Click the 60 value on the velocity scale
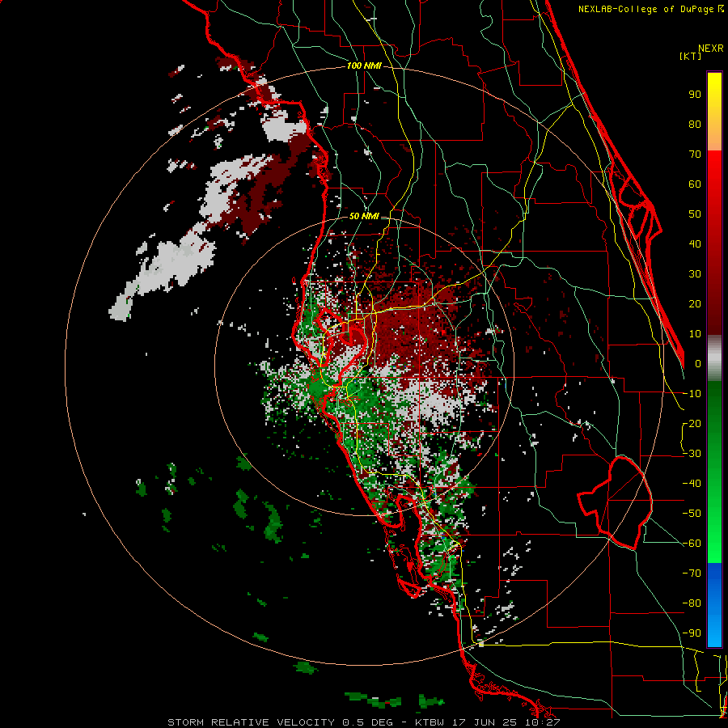 click(x=695, y=184)
